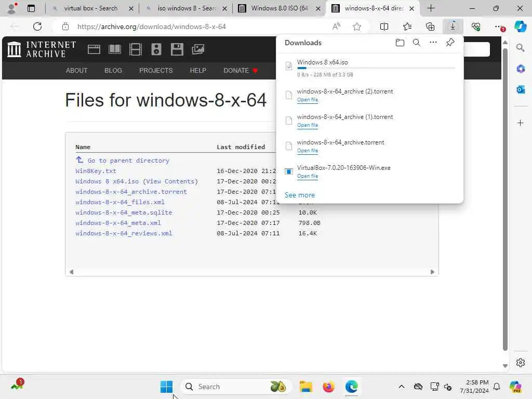Open windows-8-x-64_meta.sqlite link
The width and height of the screenshot is (532, 399).
coord(124,212)
